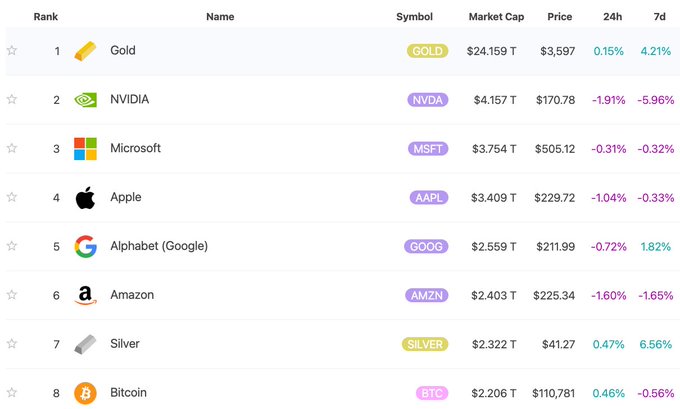680x409 pixels.
Task: Star the Silver row
Action: 12,344
